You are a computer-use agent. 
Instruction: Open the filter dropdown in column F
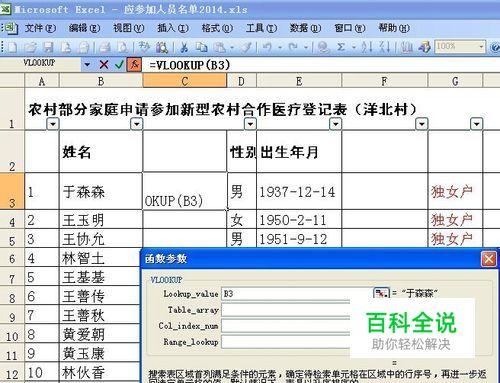(422, 124)
